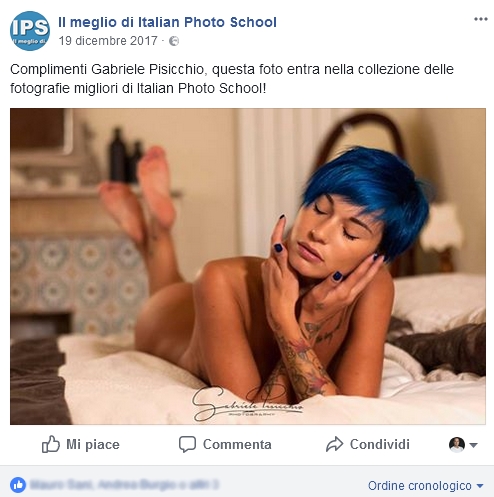The height and width of the screenshot is (497, 494).
Task: Click the post caption starting with Complimenti
Action: pos(232,79)
